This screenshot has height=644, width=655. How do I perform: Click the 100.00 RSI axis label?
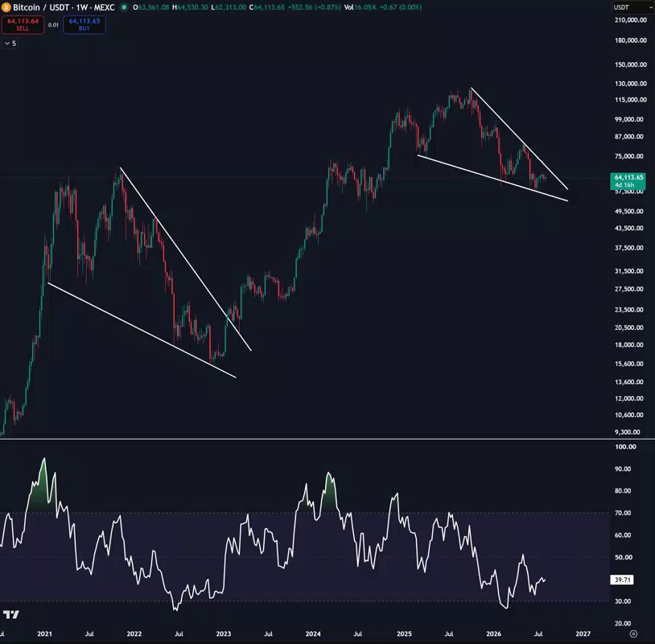click(x=625, y=447)
